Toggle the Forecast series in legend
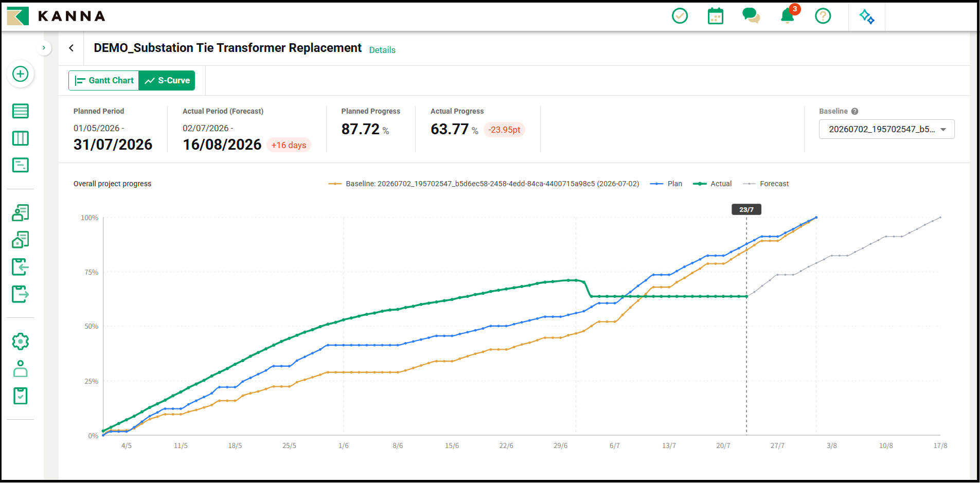The height and width of the screenshot is (483, 980). [x=766, y=184]
